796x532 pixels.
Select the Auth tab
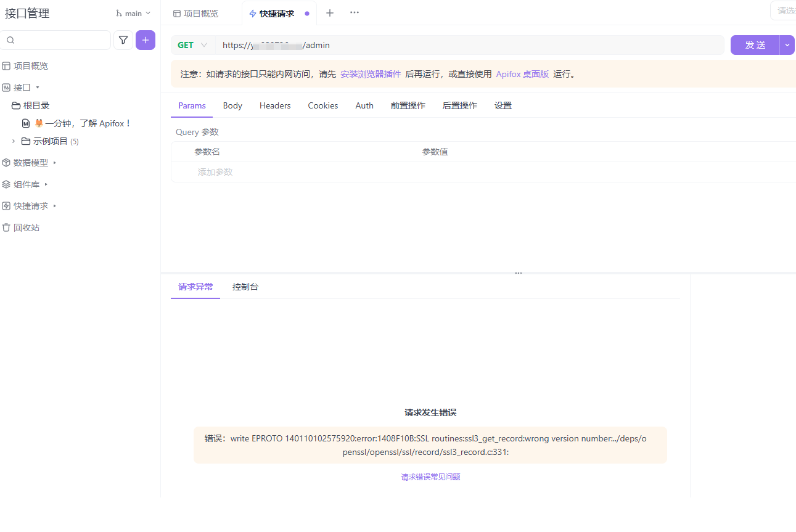pos(364,105)
